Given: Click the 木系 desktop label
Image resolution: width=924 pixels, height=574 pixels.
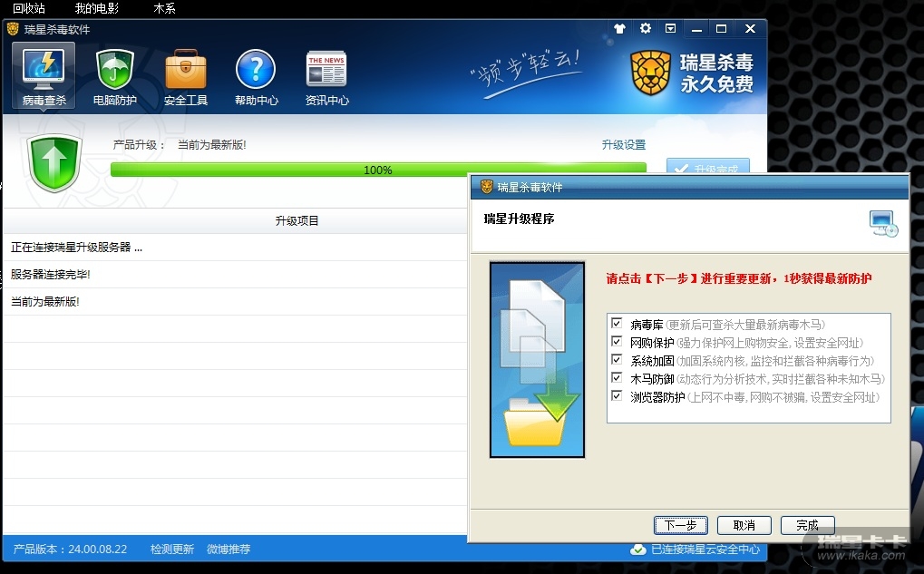Looking at the screenshot, I should (x=164, y=8).
